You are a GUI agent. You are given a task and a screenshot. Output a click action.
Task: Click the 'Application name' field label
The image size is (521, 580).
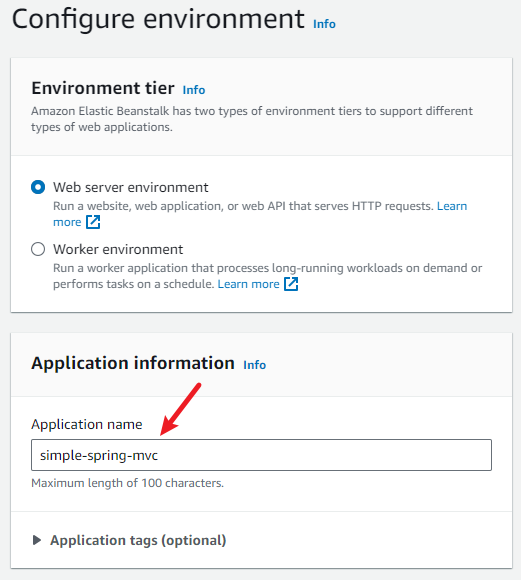pyautogui.click(x=87, y=424)
